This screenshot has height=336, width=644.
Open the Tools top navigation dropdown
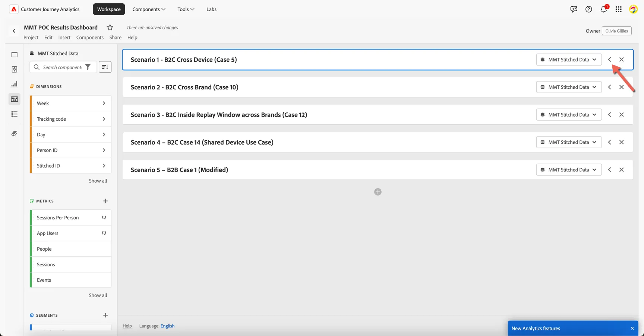186,9
